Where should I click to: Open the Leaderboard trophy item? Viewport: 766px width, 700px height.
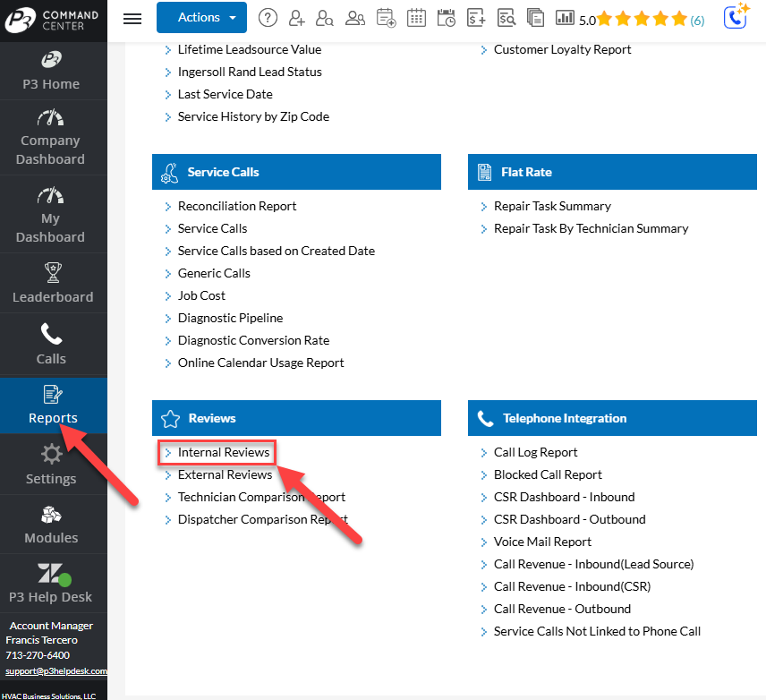tap(53, 284)
